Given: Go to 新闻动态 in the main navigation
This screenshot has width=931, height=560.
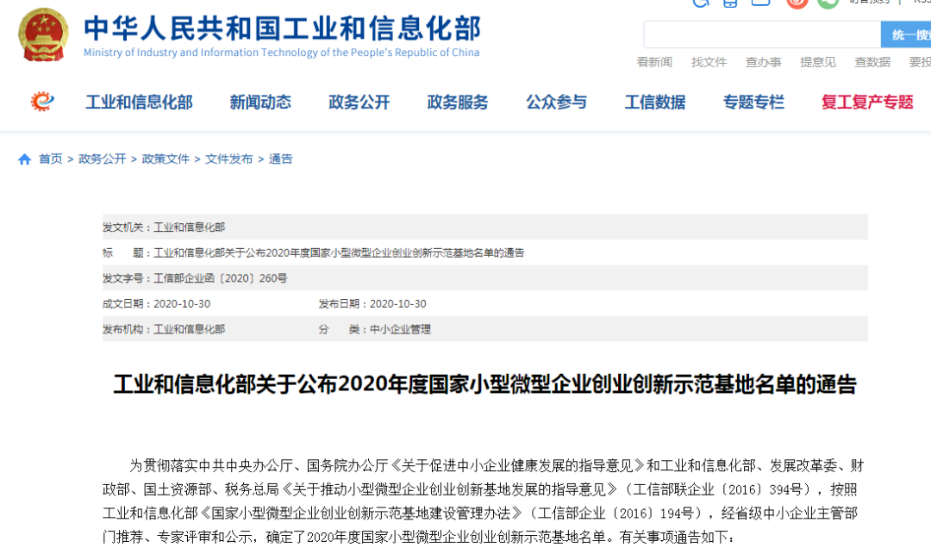Looking at the screenshot, I should [x=260, y=102].
